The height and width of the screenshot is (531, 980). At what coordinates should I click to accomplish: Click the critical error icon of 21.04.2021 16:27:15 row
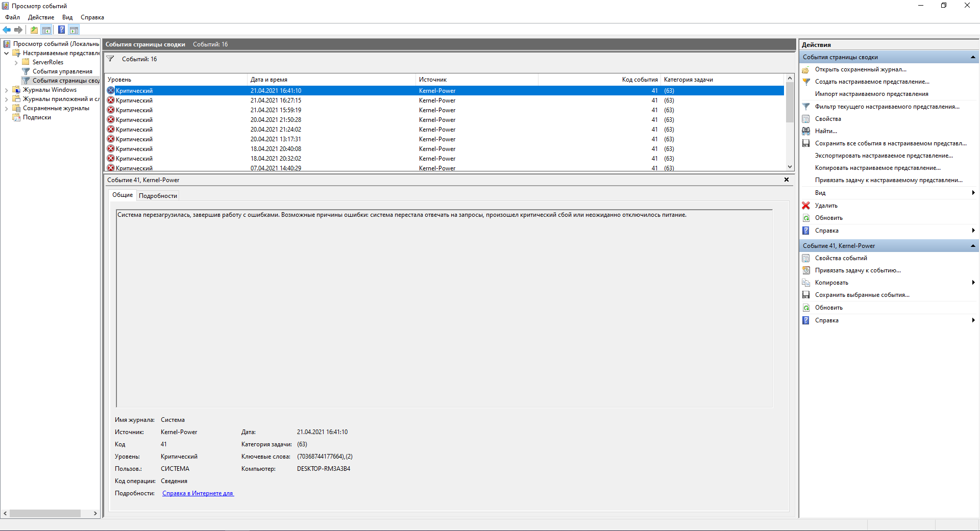(111, 100)
